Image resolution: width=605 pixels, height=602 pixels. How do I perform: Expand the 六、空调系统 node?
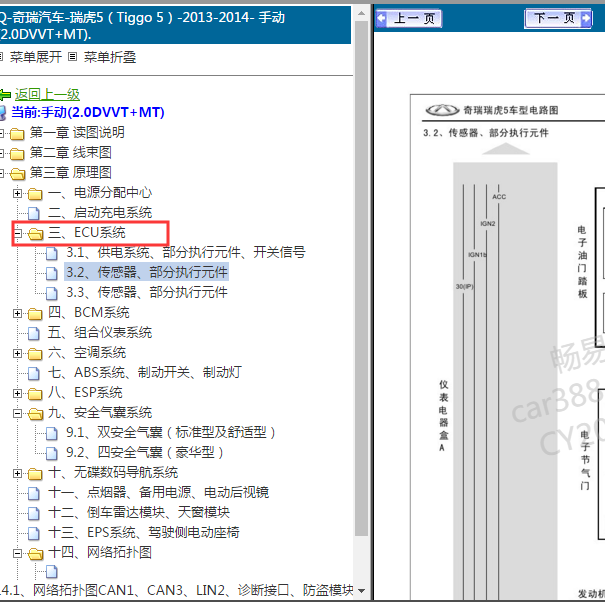click(17, 353)
